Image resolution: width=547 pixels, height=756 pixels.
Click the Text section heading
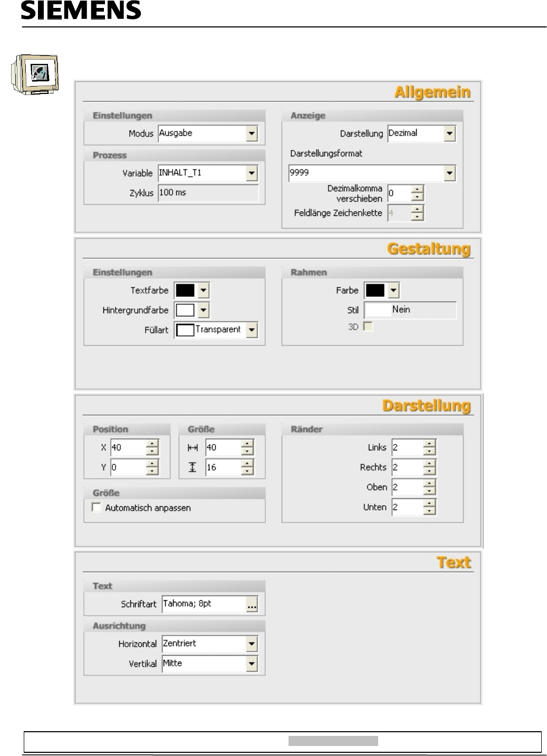(454, 562)
